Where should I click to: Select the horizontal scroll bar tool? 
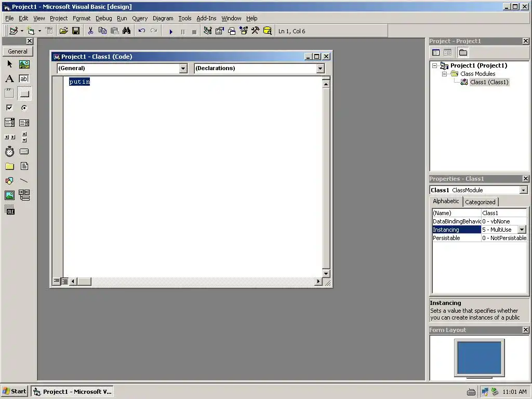9,137
